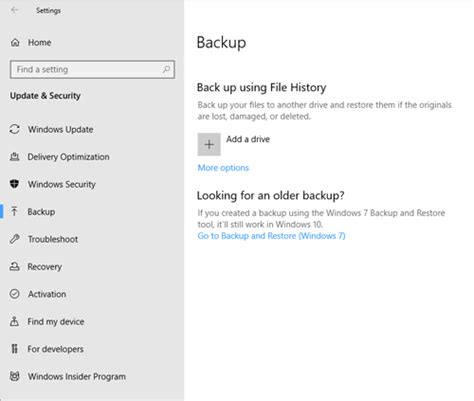Click the back arrow in Settings
The width and height of the screenshot is (474, 401).
14,10
